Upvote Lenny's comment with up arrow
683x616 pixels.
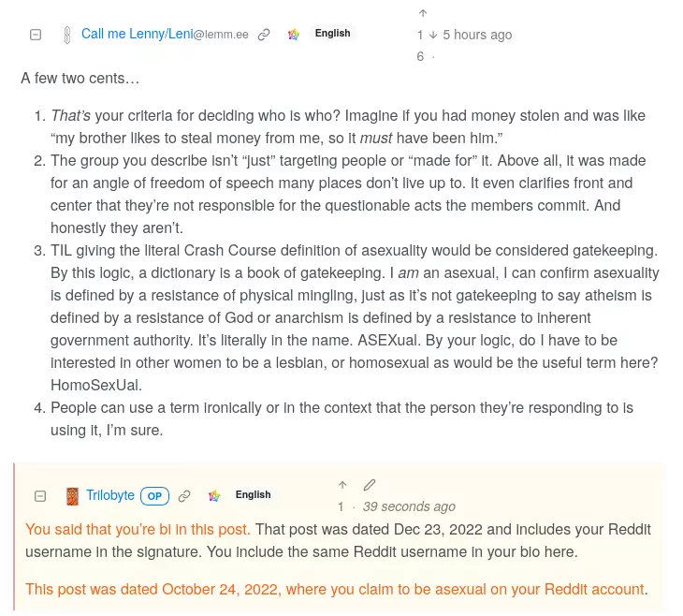[423, 13]
